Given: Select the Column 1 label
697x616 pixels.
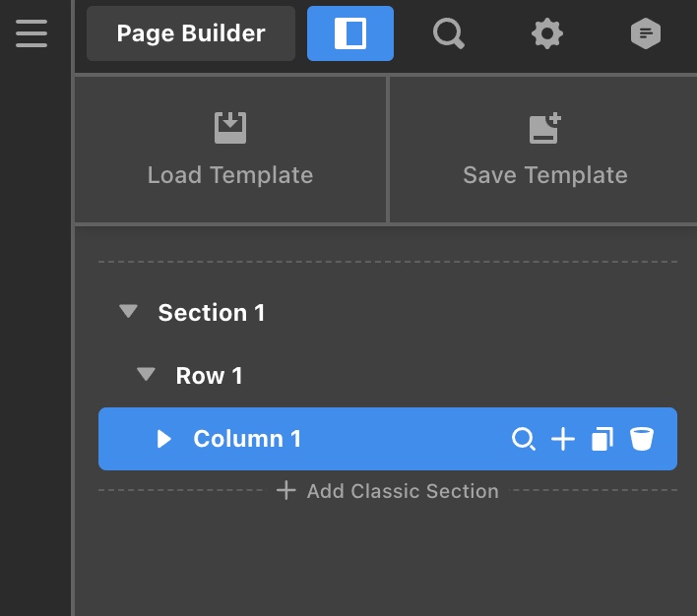Looking at the screenshot, I should tap(247, 439).
